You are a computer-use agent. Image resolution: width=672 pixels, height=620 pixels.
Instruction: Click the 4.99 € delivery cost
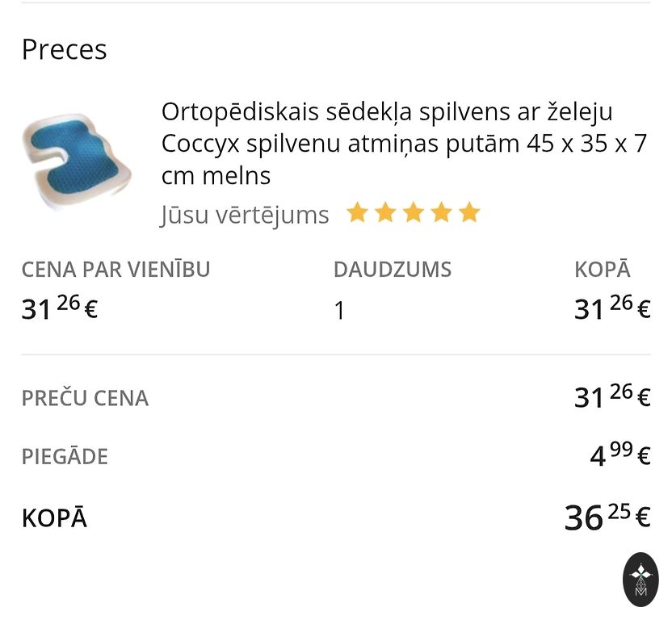pos(619,455)
